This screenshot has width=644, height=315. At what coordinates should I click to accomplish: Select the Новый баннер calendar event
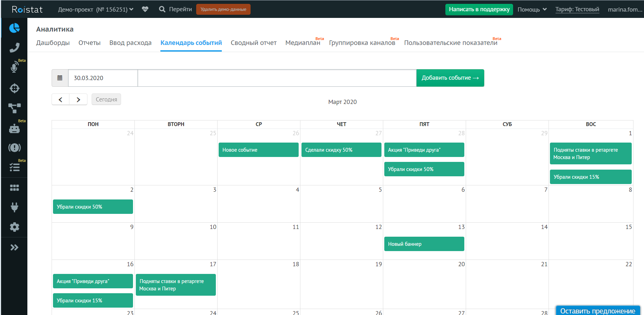pos(424,244)
